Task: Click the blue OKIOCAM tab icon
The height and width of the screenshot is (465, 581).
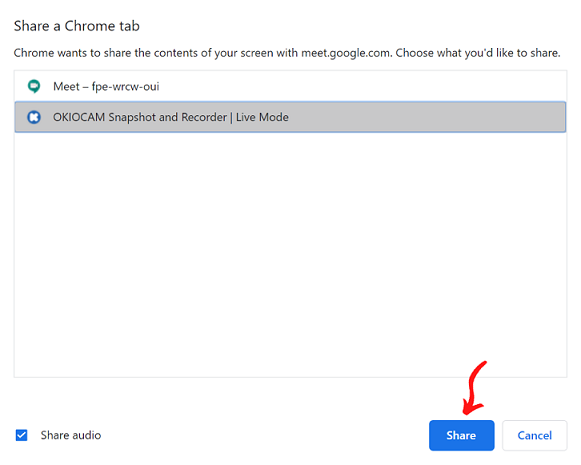Action: [x=34, y=117]
